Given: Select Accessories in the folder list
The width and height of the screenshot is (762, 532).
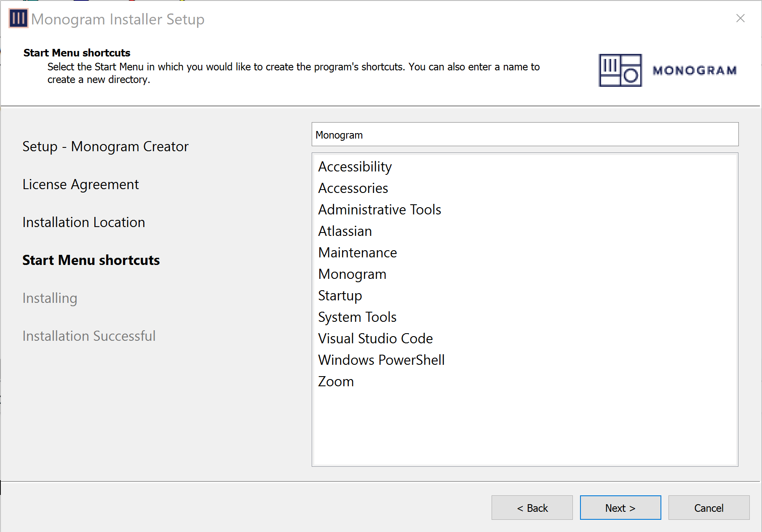Looking at the screenshot, I should (x=353, y=188).
